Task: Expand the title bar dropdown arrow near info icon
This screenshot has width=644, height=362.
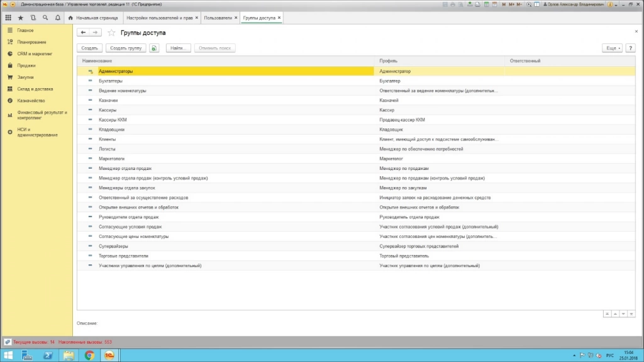Action: 616,5
